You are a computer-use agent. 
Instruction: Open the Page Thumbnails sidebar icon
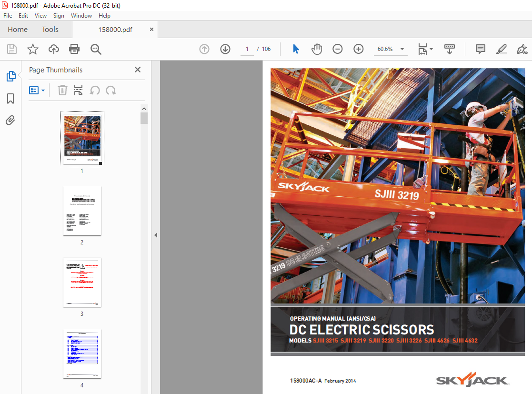pos(11,76)
